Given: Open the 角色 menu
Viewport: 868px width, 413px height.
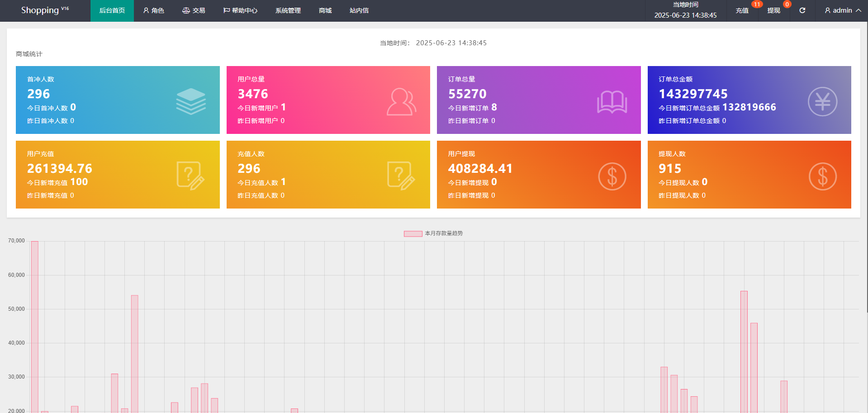Looking at the screenshot, I should [153, 10].
